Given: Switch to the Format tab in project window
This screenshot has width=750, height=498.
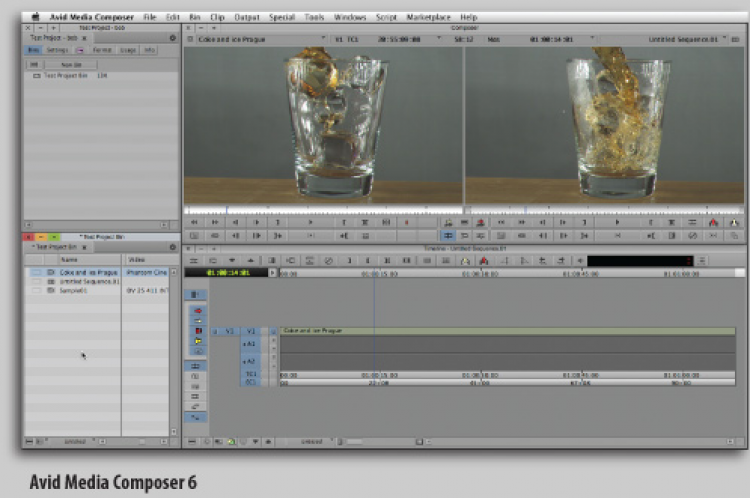Looking at the screenshot, I should pos(102,50).
